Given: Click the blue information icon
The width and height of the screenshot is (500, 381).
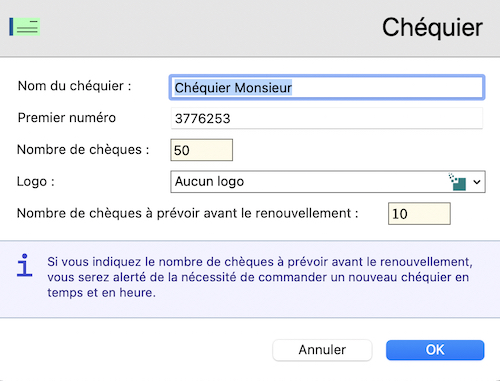Looking at the screenshot, I should coord(25,265).
